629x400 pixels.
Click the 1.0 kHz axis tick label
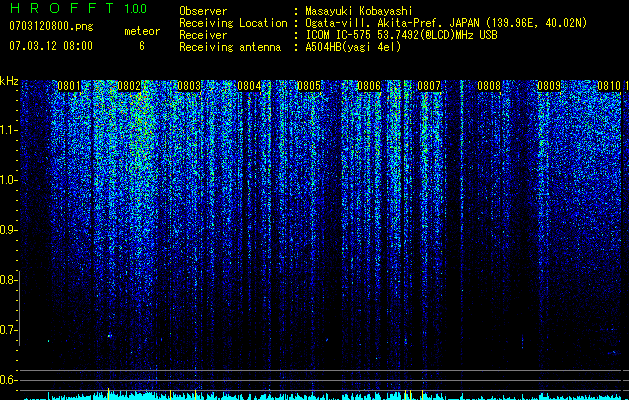(x=7, y=180)
